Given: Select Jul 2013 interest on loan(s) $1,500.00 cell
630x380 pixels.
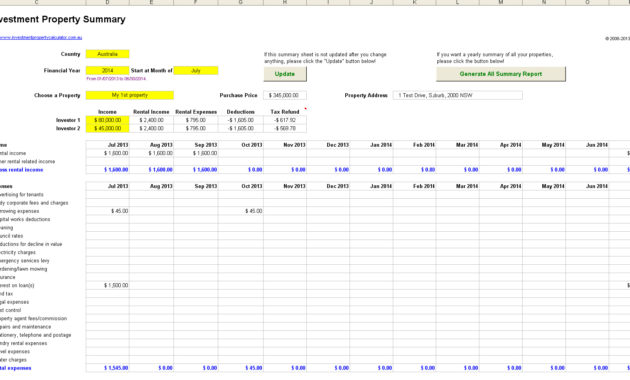Looking at the screenshot, I should (107, 286).
